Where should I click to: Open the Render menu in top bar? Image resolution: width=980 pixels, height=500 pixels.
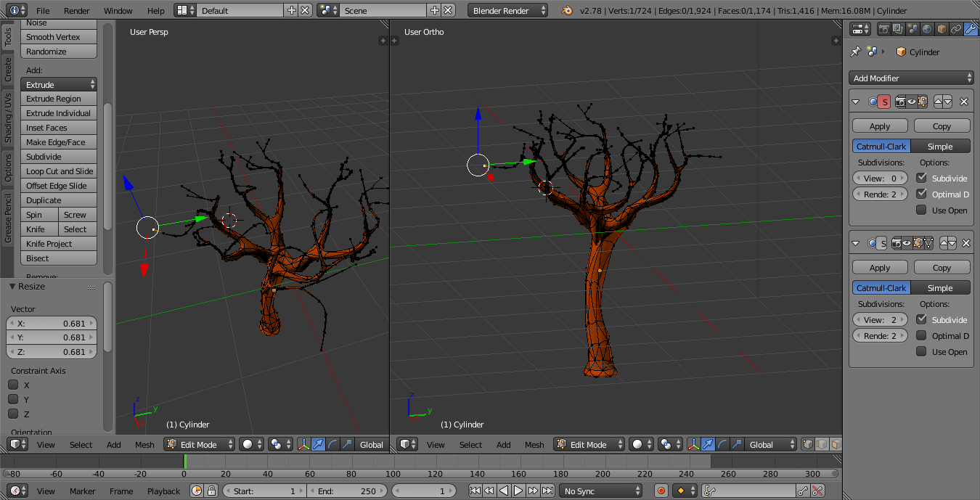[76, 11]
